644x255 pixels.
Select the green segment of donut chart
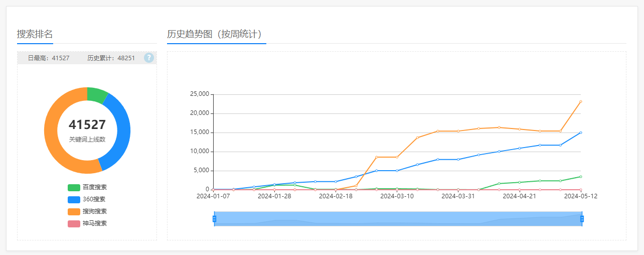96,94
